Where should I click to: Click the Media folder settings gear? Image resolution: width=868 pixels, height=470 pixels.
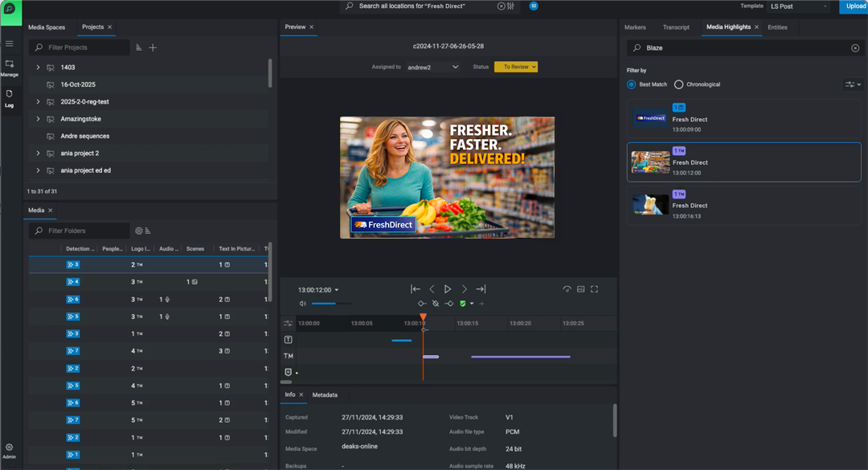[138, 231]
